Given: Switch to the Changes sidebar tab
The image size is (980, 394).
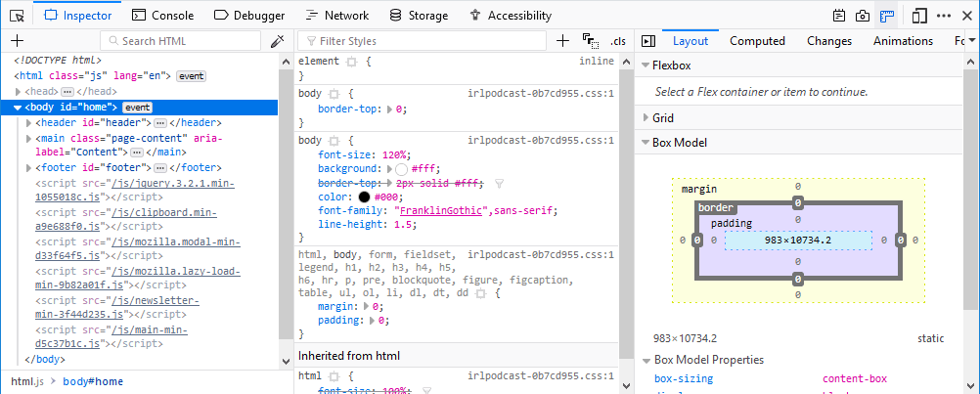Looking at the screenshot, I should [829, 41].
